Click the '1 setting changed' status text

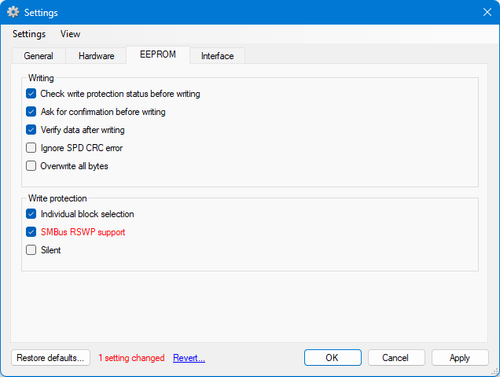click(x=132, y=358)
